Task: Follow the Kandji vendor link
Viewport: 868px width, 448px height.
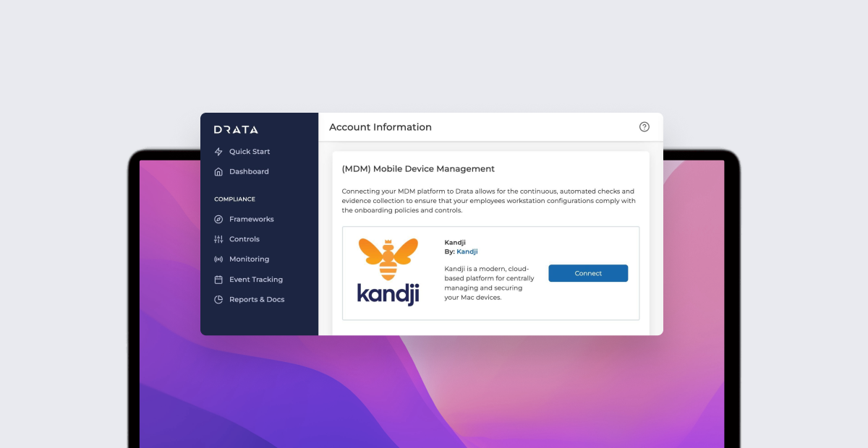Action: pos(467,251)
